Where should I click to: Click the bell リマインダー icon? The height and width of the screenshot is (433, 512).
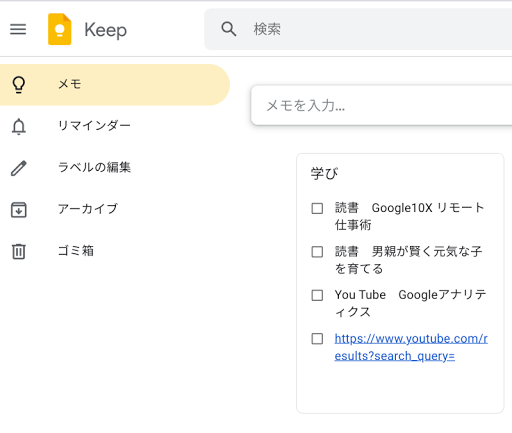tap(19, 126)
